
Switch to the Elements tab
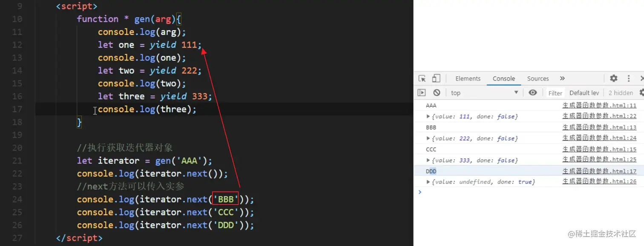point(468,78)
